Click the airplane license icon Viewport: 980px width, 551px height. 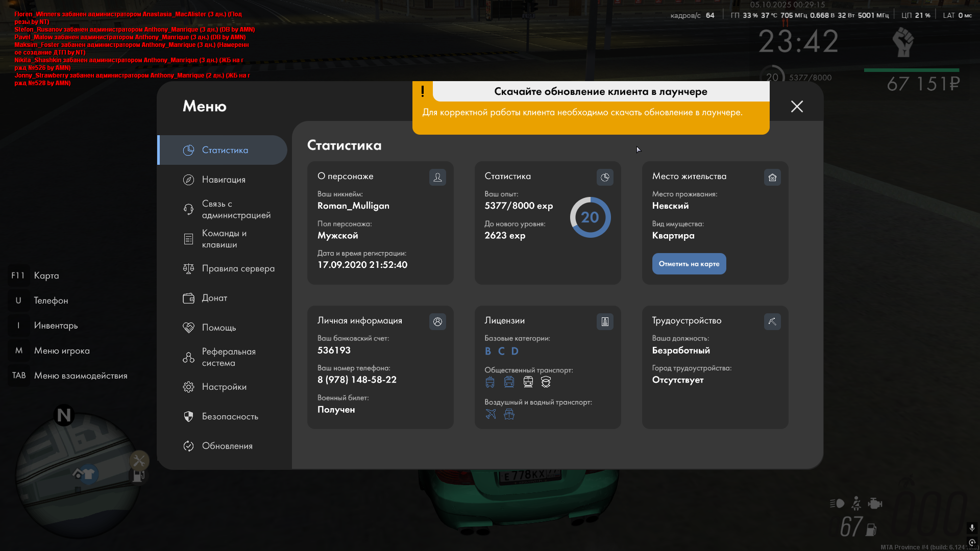[x=491, y=414]
